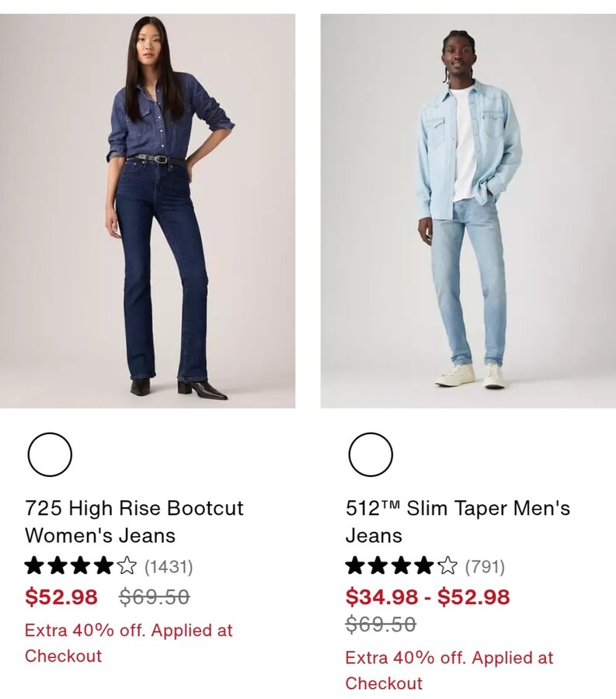
Task: Click the star rating for the 512 Slim Taper jeans
Action: [x=402, y=567]
